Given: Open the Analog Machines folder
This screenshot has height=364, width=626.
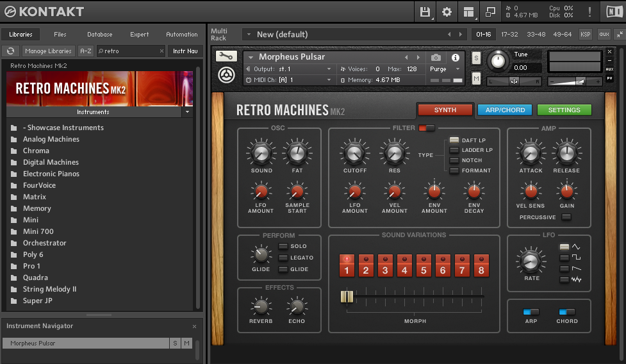Looking at the screenshot, I should pyautogui.click(x=51, y=139).
